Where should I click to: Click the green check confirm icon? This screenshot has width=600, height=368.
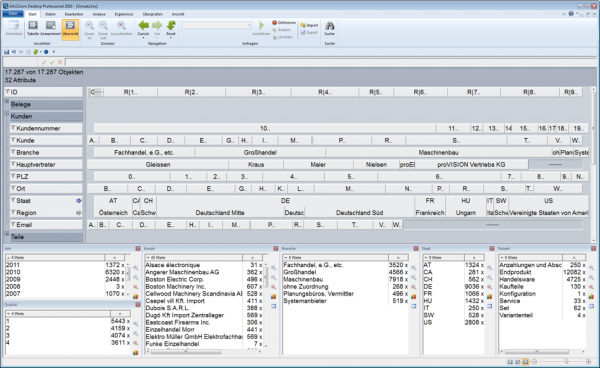52,62
